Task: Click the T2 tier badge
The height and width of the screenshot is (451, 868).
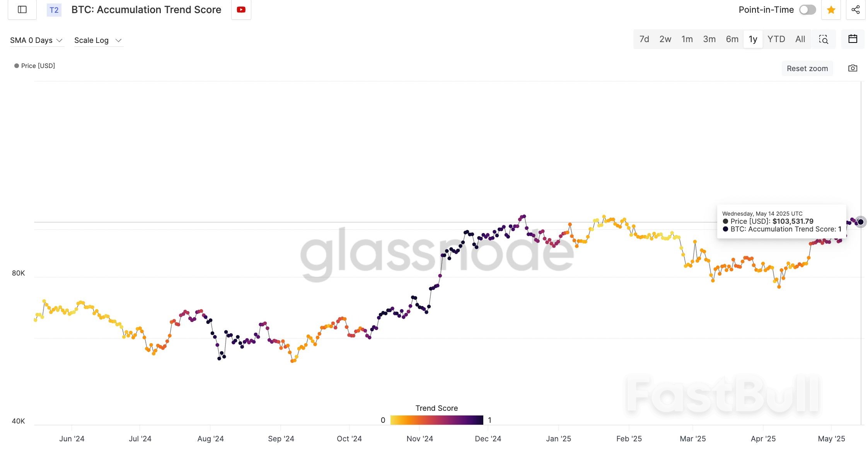Action: coord(54,10)
